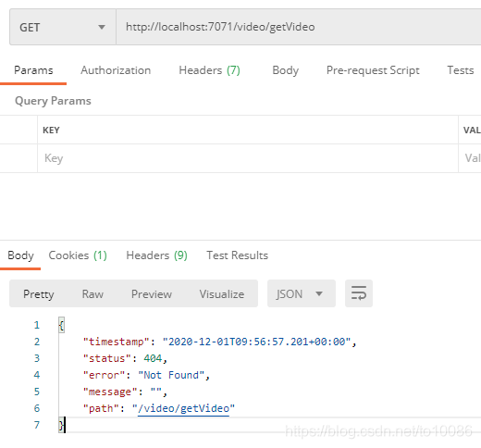Switch to Raw response view
Viewport: 481px width, 448px height.
[x=92, y=293]
